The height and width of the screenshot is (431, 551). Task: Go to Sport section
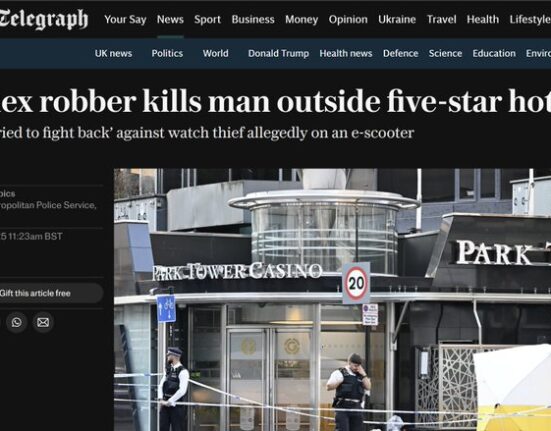pos(207,19)
